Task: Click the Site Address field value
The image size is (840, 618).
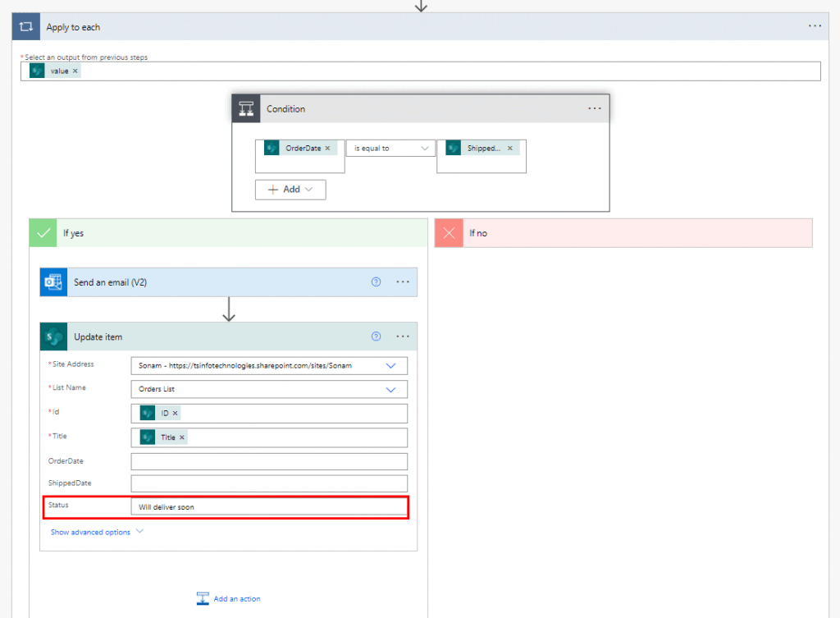Action: coord(244,365)
